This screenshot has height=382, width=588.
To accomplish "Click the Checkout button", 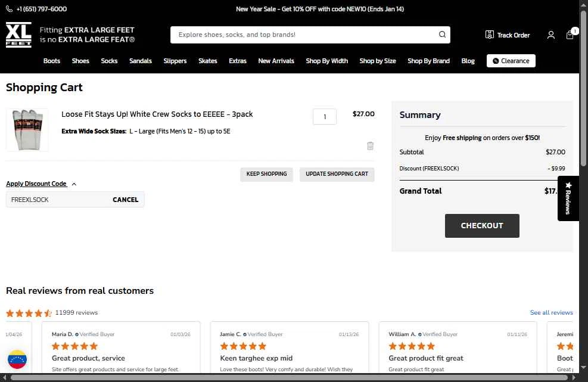I will (x=482, y=225).
